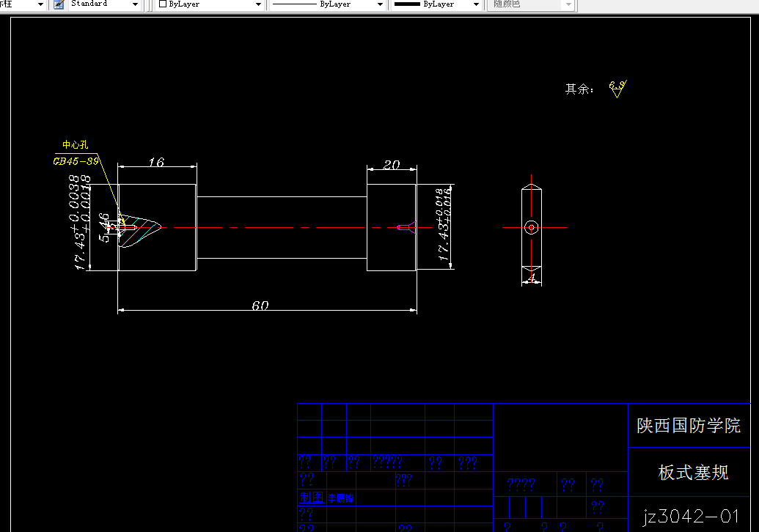759x532 pixels.
Task: Select the 60 overall length dimension
Action: click(260, 306)
